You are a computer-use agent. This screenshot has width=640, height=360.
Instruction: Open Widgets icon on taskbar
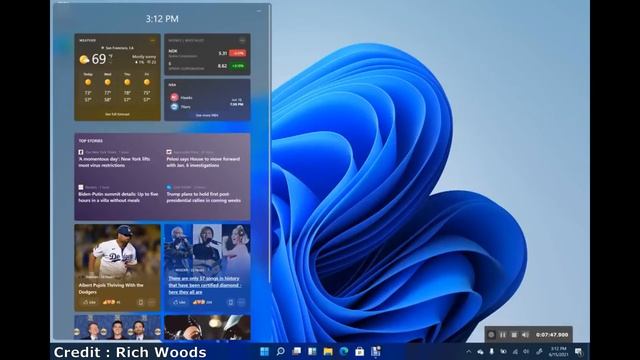click(x=312, y=351)
